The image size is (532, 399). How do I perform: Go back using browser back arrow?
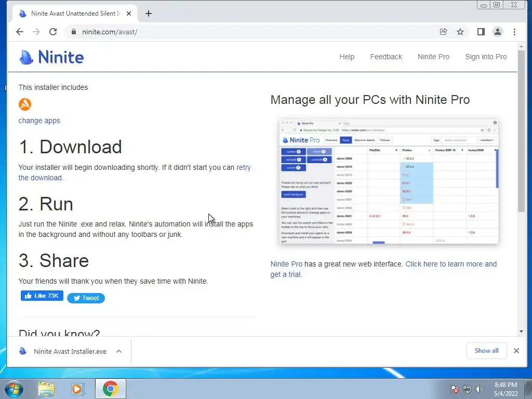[x=20, y=32]
